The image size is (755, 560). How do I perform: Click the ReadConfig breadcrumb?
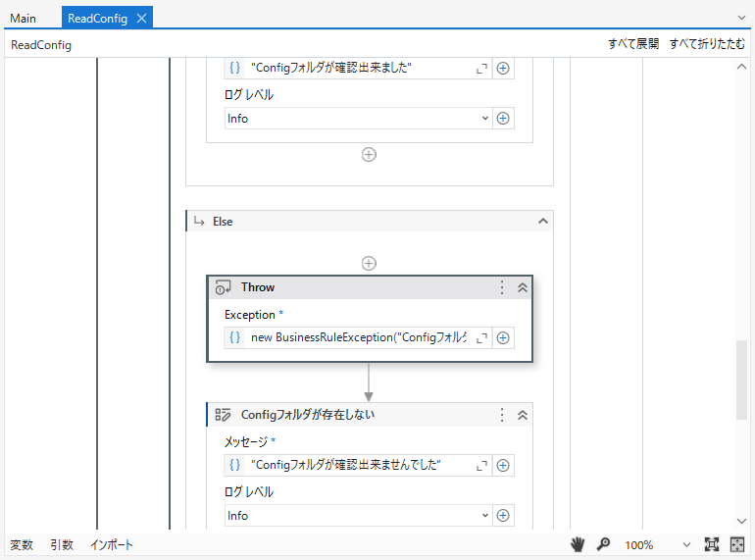click(x=41, y=45)
